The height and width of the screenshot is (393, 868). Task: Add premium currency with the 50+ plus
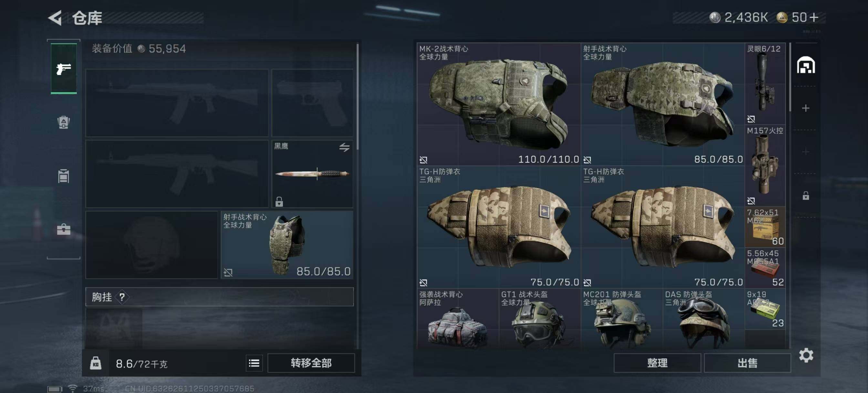[814, 17]
